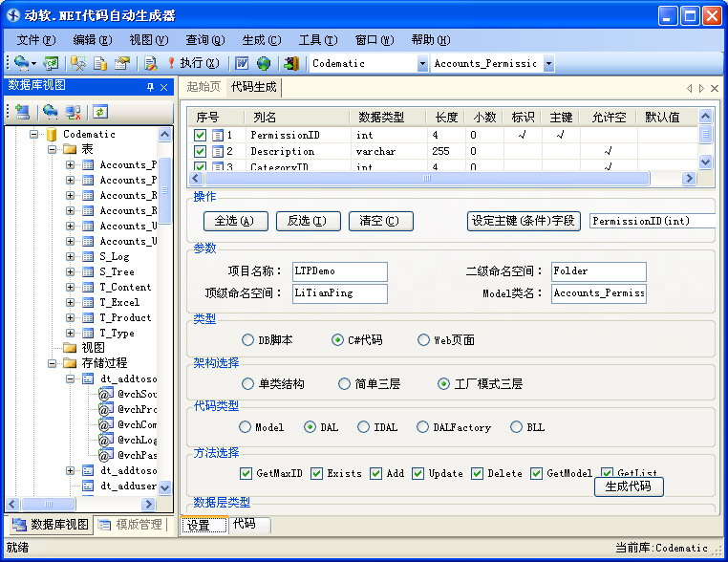The height and width of the screenshot is (562, 728).
Task: Open the Codematic database dropdown in toolbar
Action: 422,63
